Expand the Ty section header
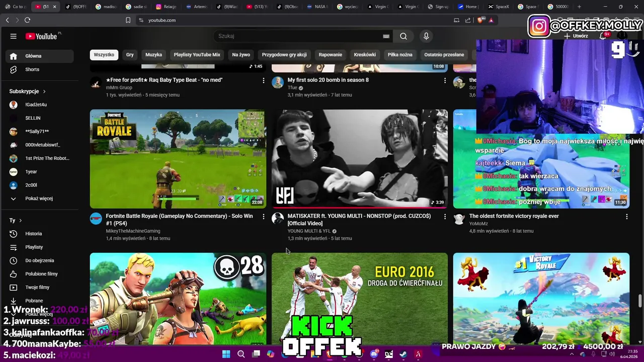 point(16,220)
